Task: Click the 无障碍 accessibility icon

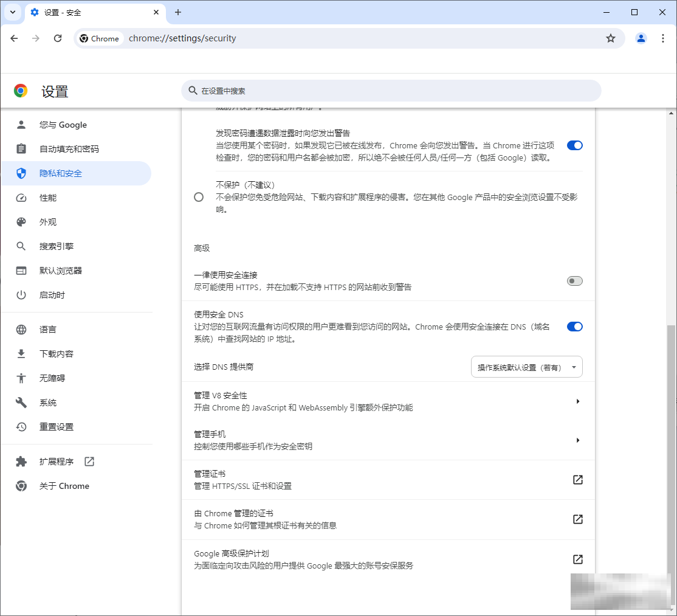Action: 21,378
